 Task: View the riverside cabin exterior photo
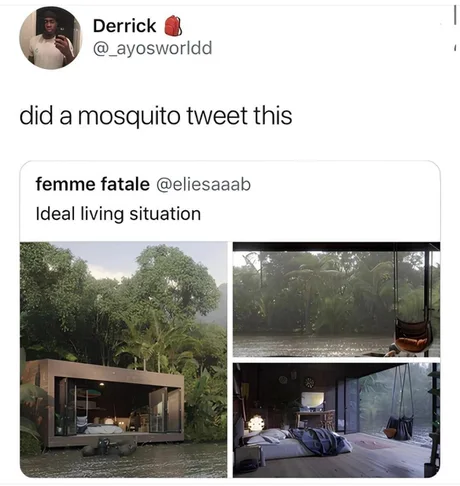[124, 360]
